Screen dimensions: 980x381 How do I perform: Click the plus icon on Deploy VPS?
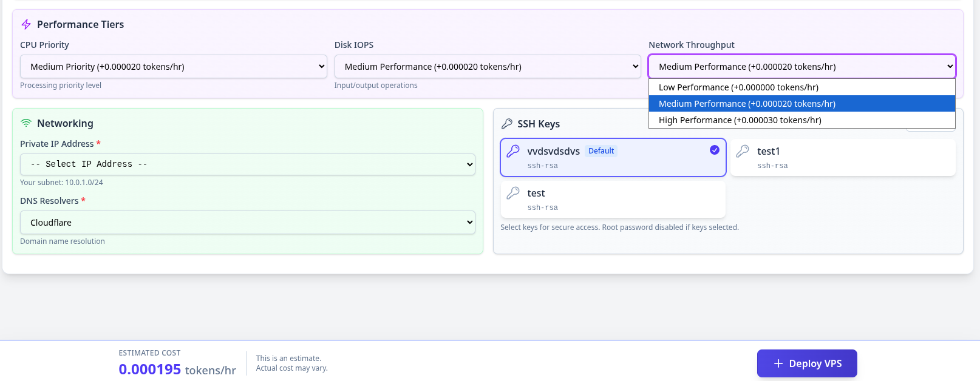tap(778, 363)
